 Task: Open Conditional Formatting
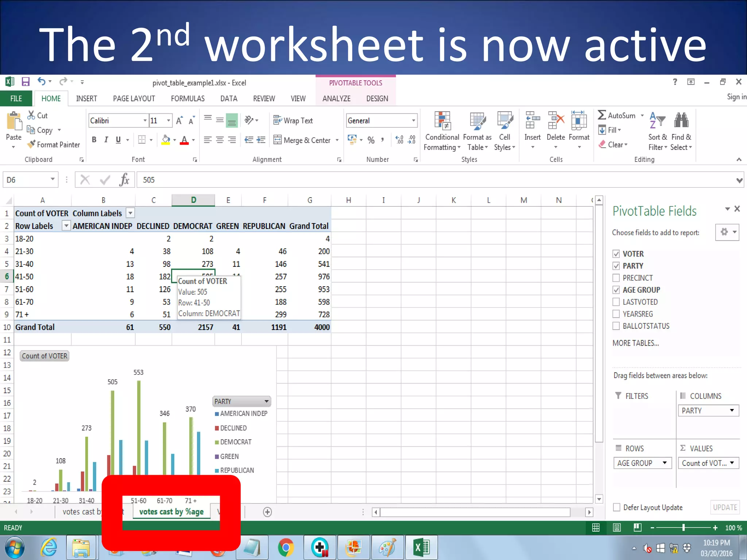442,131
